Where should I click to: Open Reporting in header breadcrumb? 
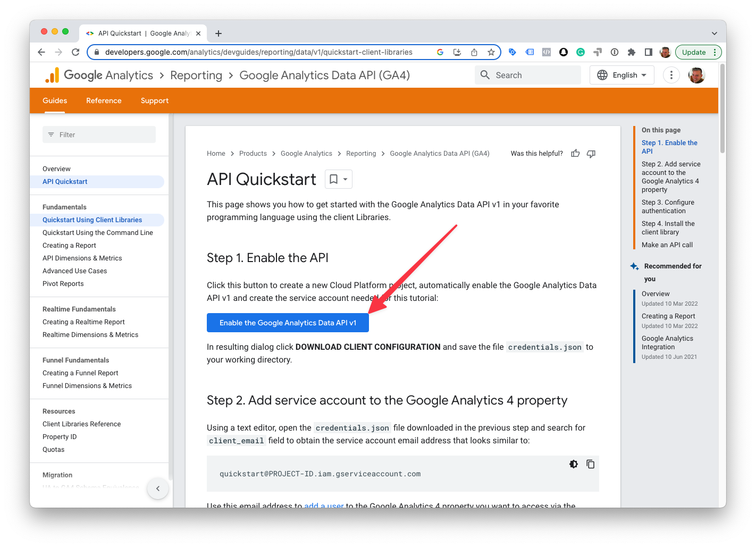pyautogui.click(x=196, y=75)
